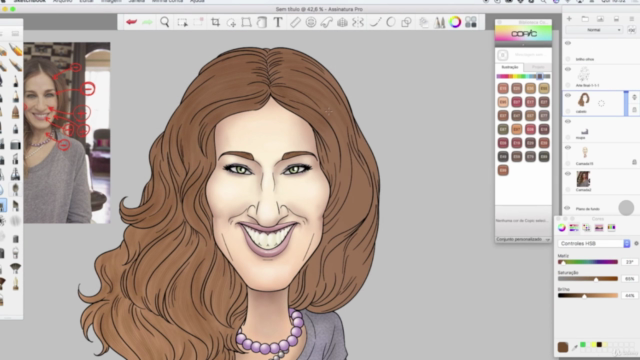Screen dimensions: 640x360
Task: Open the Draw Styles shapes tool
Action: coord(406,22)
